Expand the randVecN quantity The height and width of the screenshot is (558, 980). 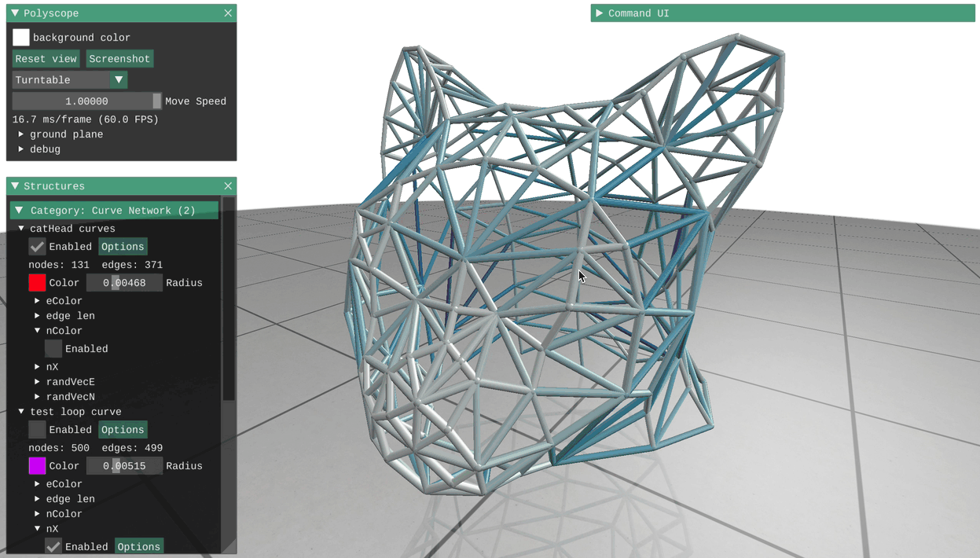tap(37, 397)
